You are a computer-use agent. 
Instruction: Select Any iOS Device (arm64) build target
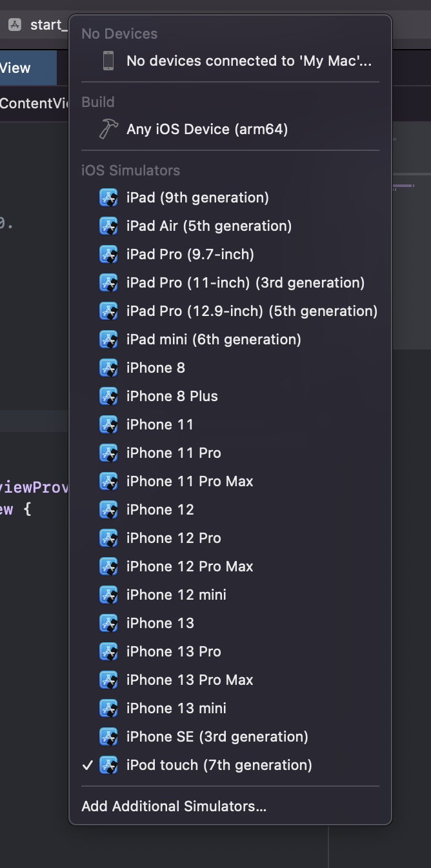207,129
